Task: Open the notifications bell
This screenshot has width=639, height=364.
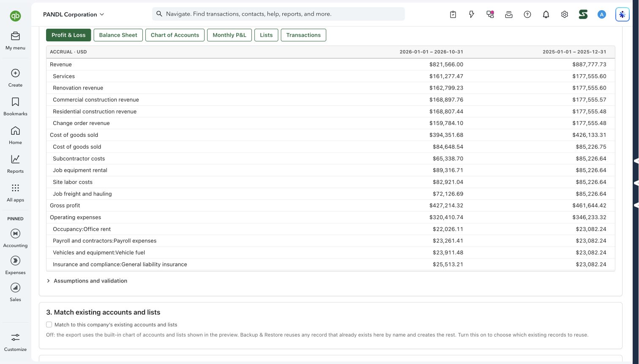Action: click(546, 14)
